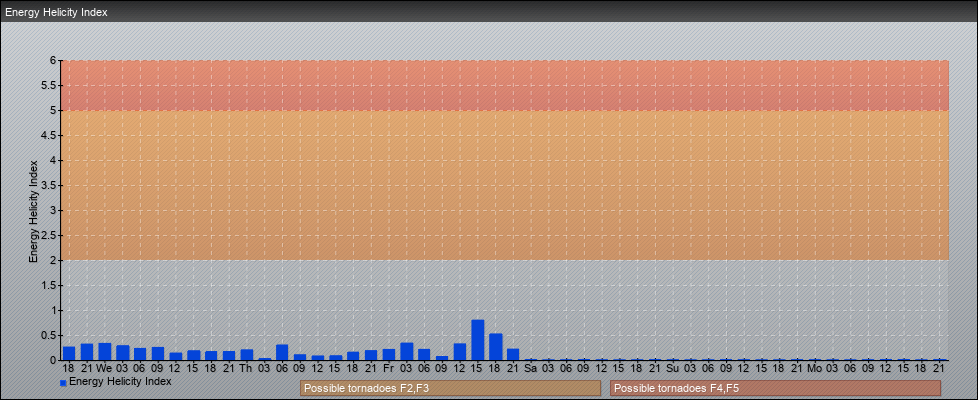Click the Energy Helicity Index title bar text

coord(56,13)
